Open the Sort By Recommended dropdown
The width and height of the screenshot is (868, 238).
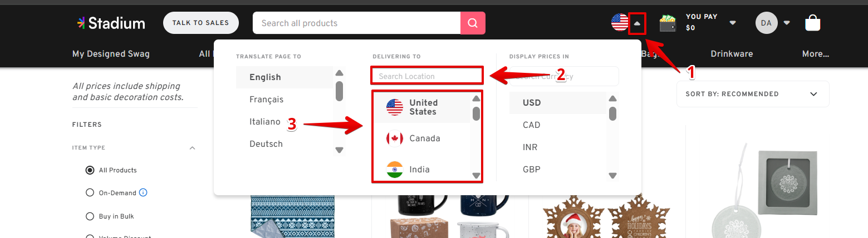click(x=752, y=94)
